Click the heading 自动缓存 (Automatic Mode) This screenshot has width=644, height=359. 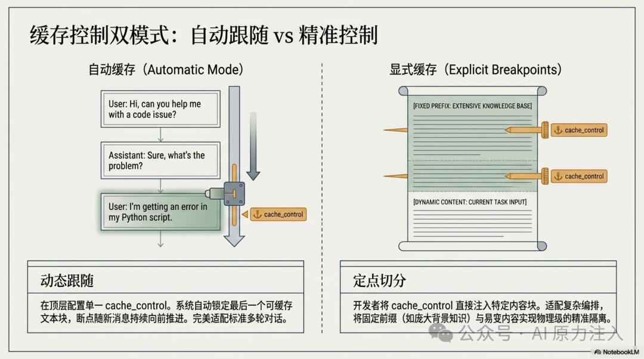pos(166,69)
